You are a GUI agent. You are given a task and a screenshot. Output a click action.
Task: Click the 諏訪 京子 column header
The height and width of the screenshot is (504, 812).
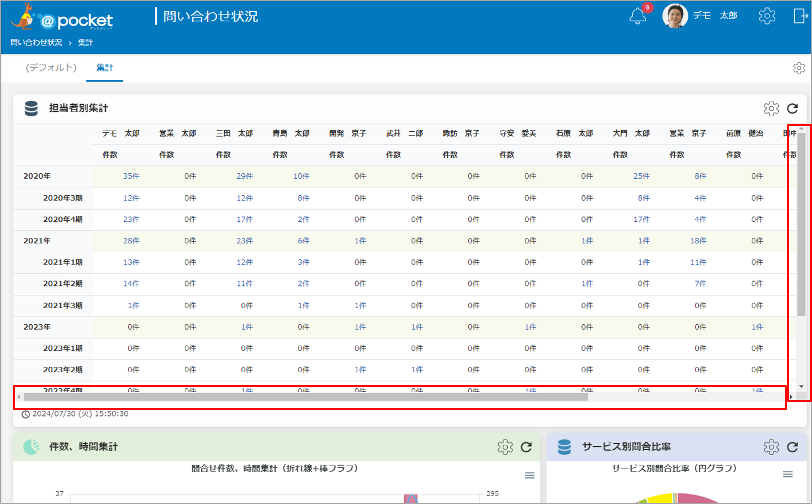pyautogui.click(x=461, y=133)
